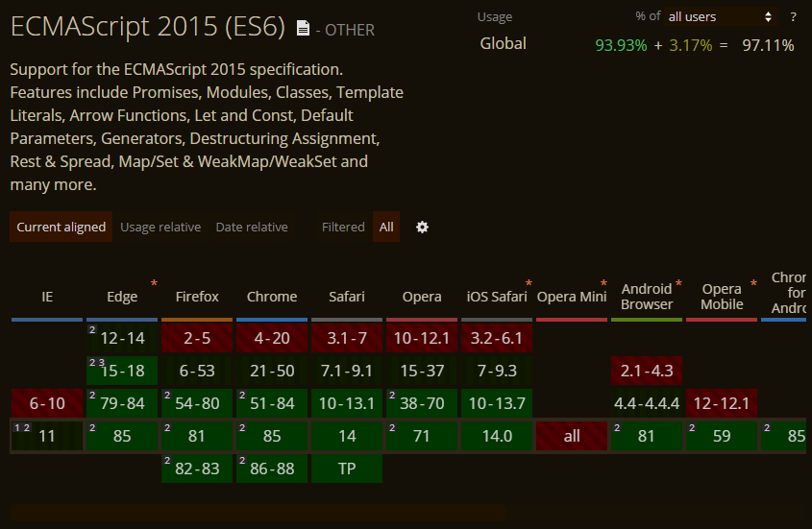Select Firefox 6-53 cell
This screenshot has height=529, width=812.
click(x=197, y=371)
